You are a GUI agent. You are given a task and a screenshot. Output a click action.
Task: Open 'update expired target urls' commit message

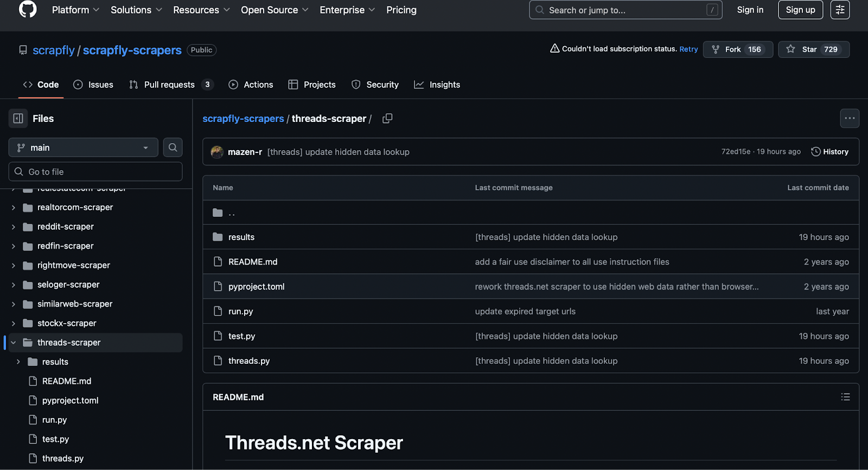pyautogui.click(x=525, y=311)
